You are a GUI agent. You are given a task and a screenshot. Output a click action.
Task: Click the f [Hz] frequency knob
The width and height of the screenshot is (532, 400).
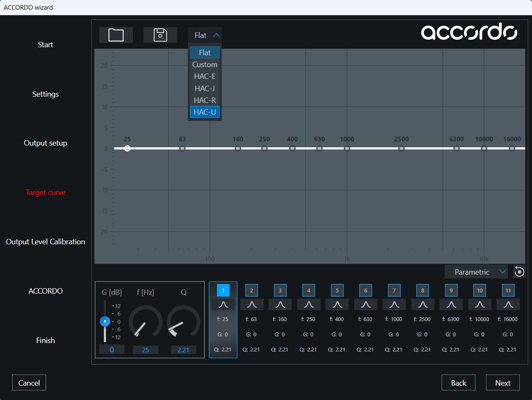(145, 322)
